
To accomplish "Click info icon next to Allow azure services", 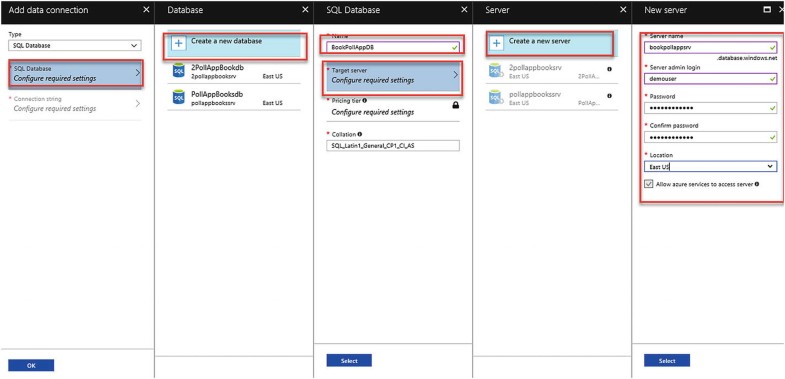I will (756, 184).
